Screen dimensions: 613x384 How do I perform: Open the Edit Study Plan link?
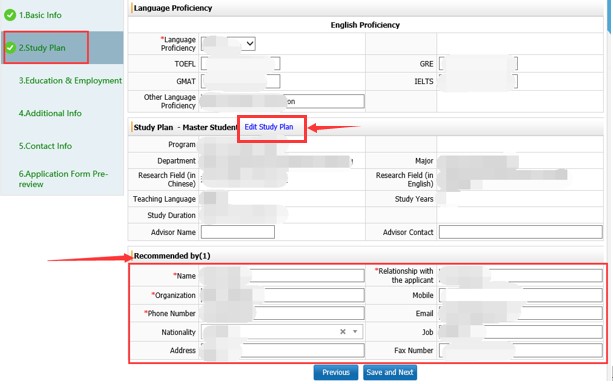pyautogui.click(x=269, y=127)
